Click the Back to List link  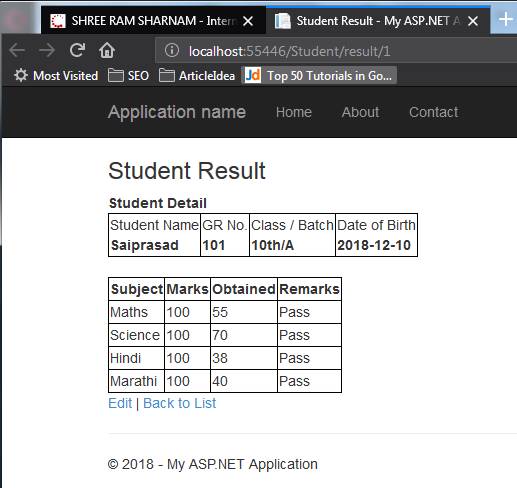coord(180,403)
